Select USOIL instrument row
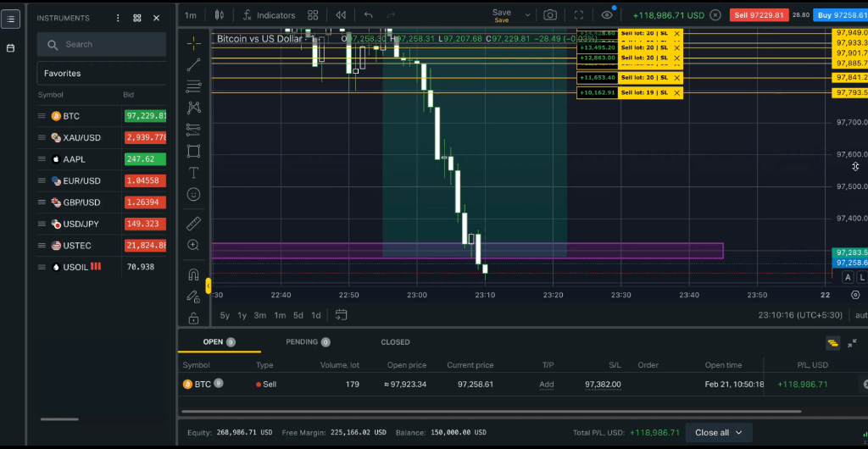868x449 pixels. click(x=102, y=267)
